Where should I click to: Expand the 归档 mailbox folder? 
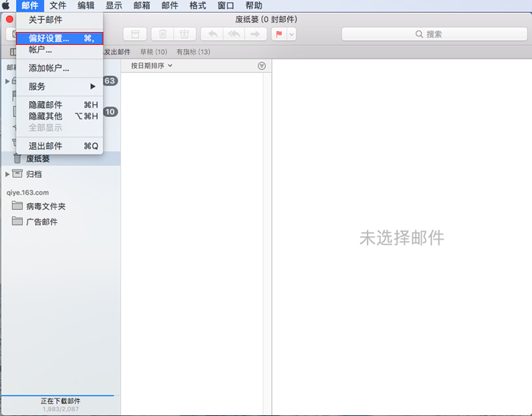(x=8, y=174)
